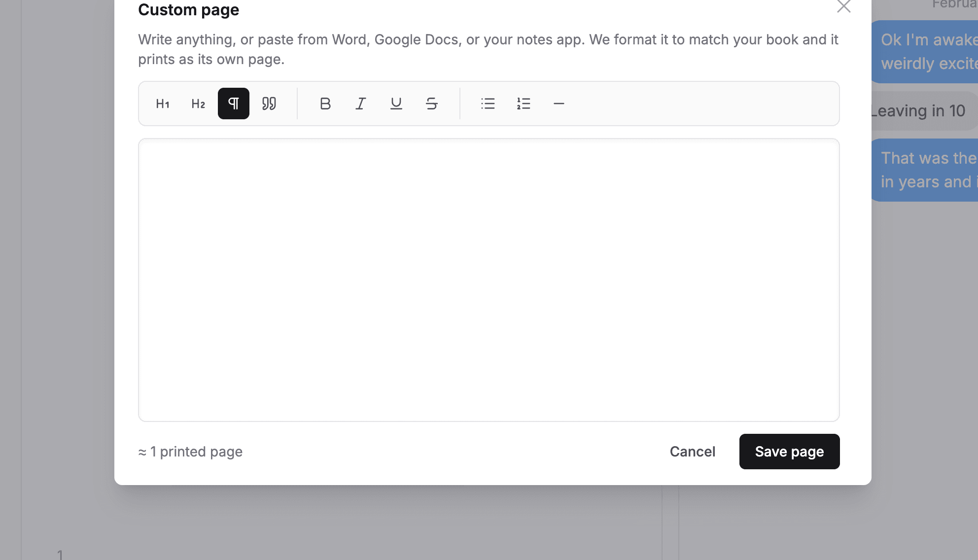Click the 'That was the' message bubble
This screenshot has height=560, width=978.
(925, 170)
